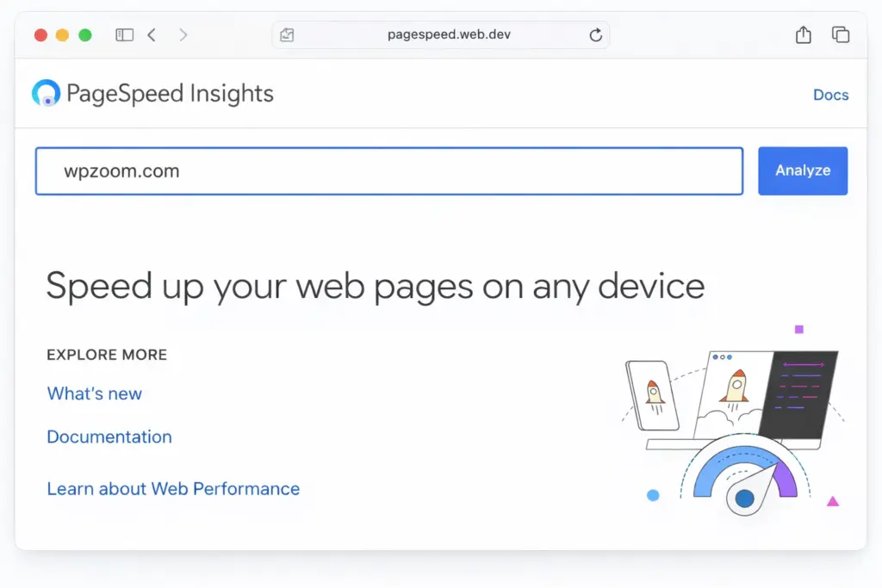
Task: Open the Share menu icon
Action: (803, 35)
